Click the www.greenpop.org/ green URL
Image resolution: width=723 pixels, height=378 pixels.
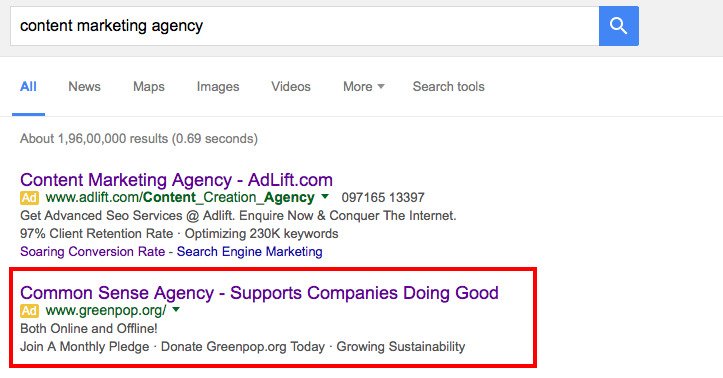106,310
